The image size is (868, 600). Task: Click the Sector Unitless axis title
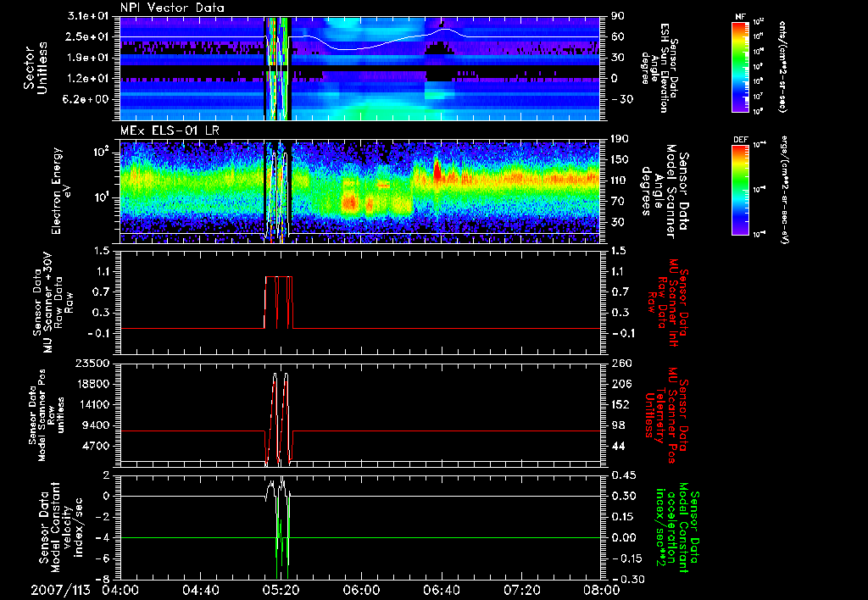(36, 68)
